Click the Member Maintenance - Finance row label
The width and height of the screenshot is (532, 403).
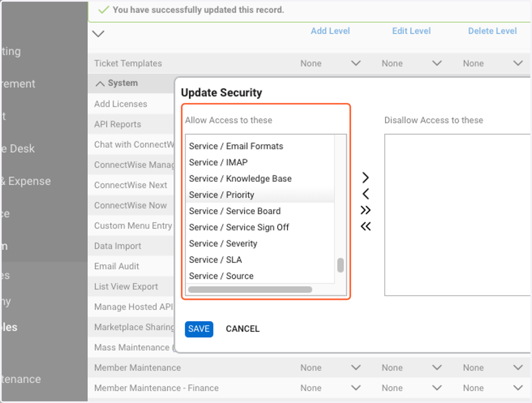pyautogui.click(x=156, y=388)
